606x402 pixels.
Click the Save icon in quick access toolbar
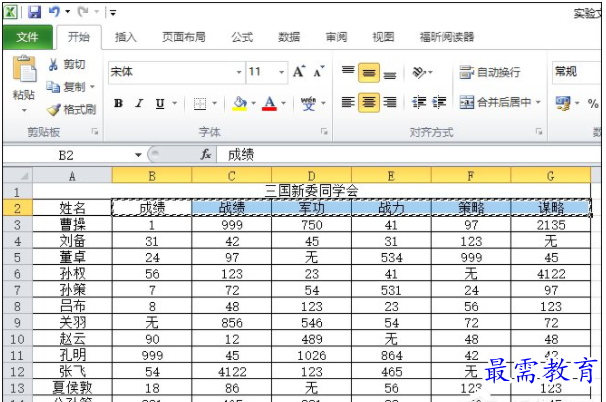coord(34,12)
